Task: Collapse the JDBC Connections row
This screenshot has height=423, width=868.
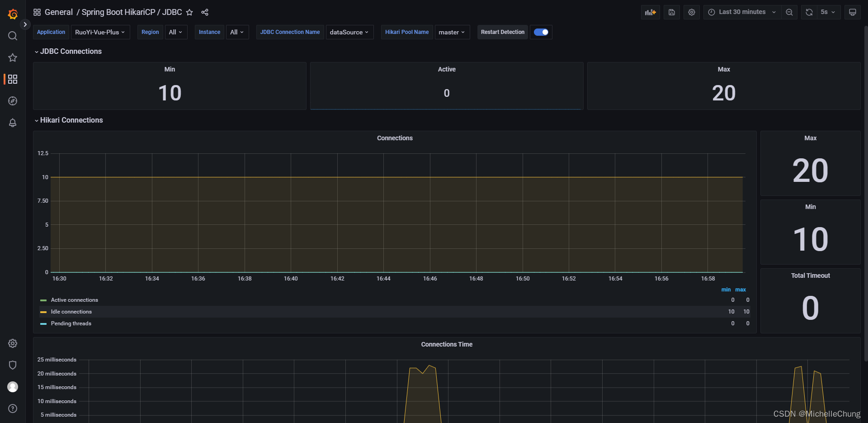Action: (x=68, y=52)
